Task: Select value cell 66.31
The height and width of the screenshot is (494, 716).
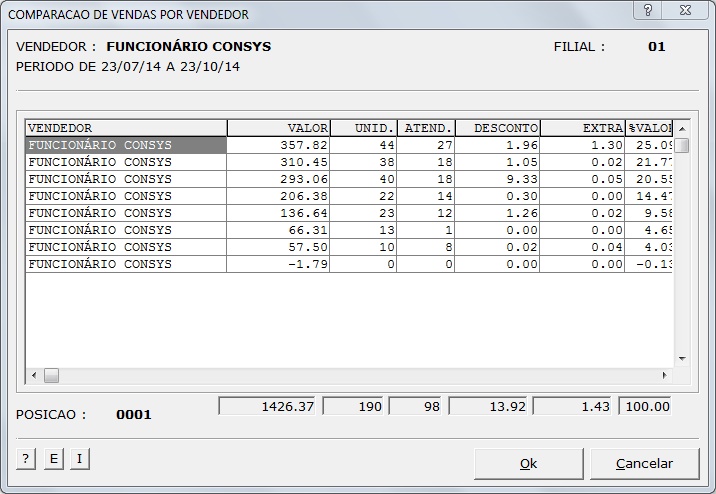Action: pos(278,230)
